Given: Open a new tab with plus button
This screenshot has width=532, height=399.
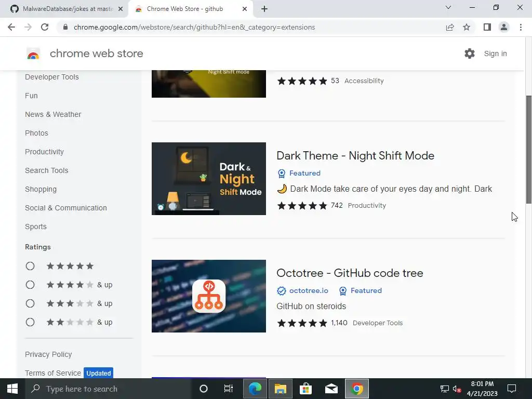Looking at the screenshot, I should tap(264, 9).
